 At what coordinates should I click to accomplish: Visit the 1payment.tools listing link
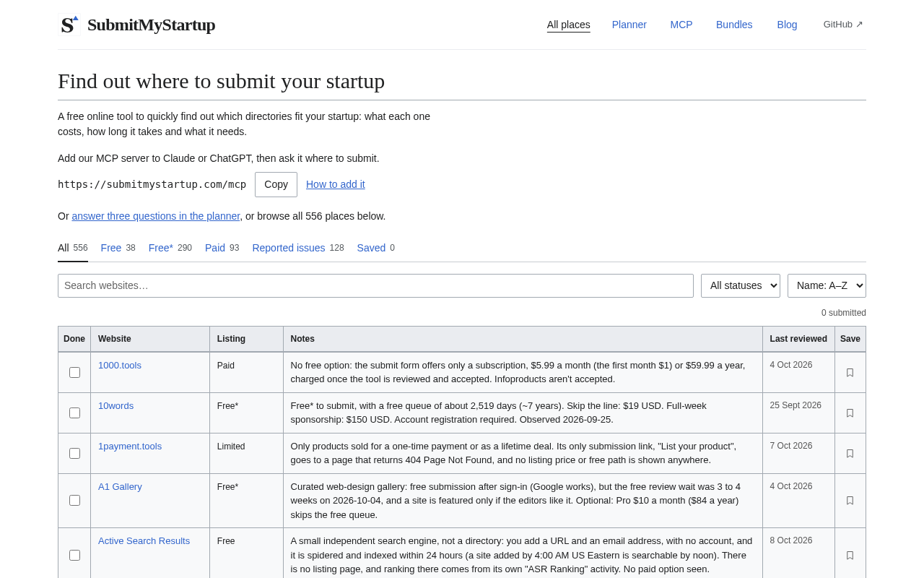click(x=130, y=447)
